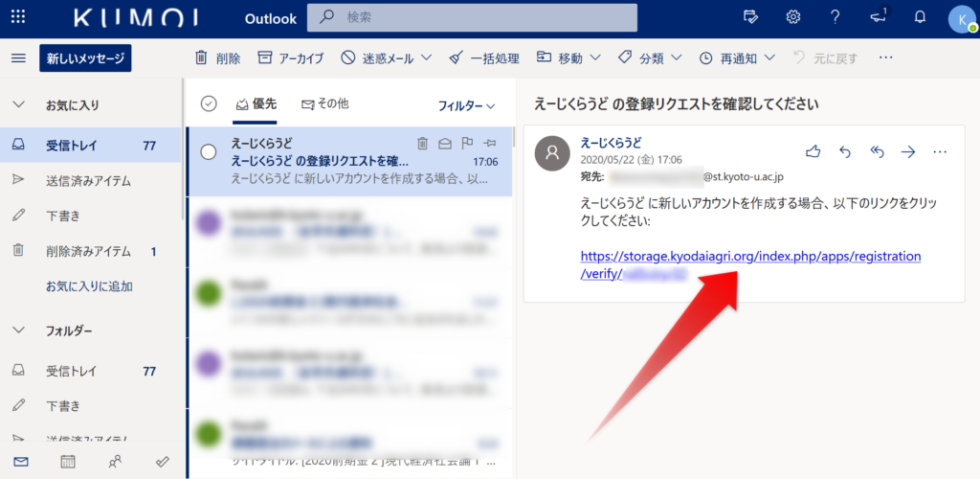This screenshot has height=479, width=980.
Task: Click the 新しいメッセージ button
Action: tap(85, 58)
